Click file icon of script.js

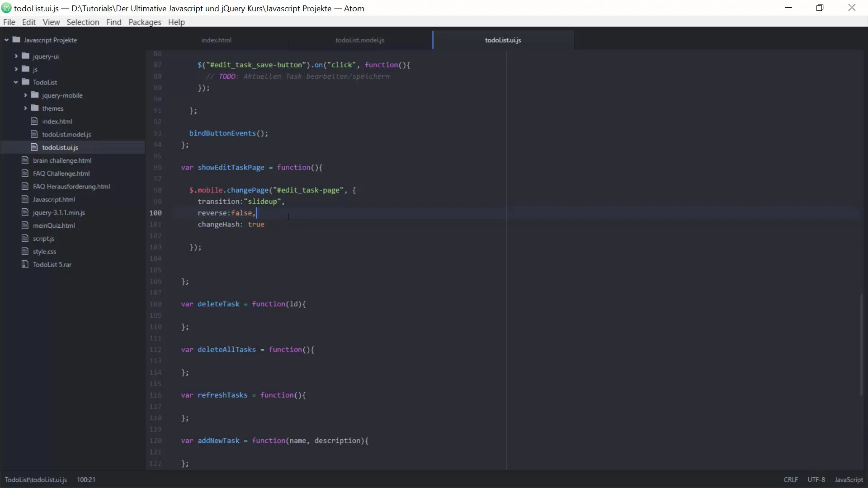(25, 238)
